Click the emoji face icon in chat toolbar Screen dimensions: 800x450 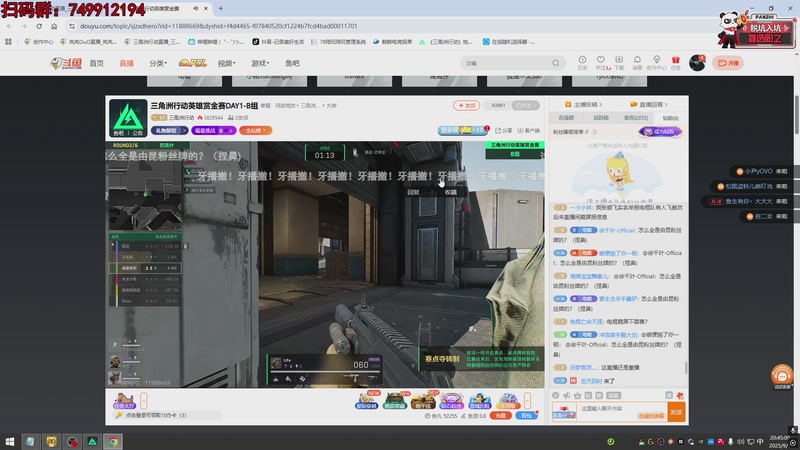click(556, 395)
